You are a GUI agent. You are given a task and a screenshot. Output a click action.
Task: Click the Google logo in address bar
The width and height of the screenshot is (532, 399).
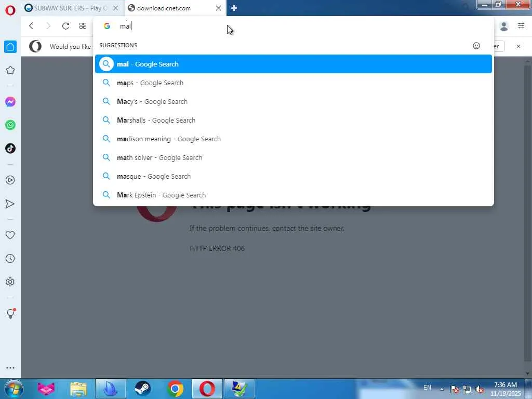coord(107,26)
